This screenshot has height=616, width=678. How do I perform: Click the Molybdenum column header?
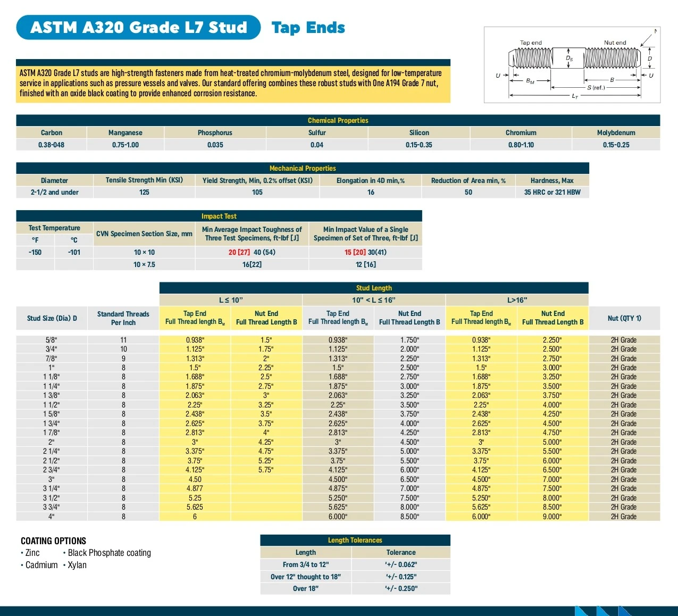tap(616, 132)
